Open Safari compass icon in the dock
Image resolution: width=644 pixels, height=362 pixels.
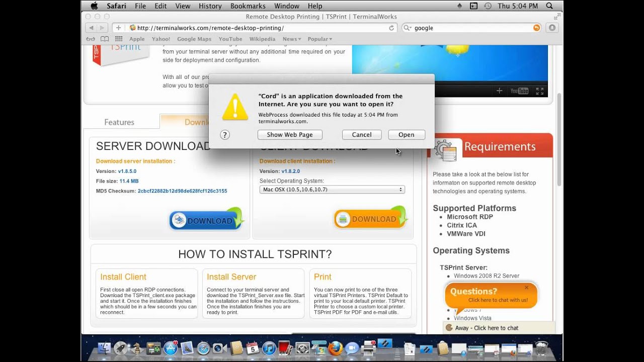(203, 348)
